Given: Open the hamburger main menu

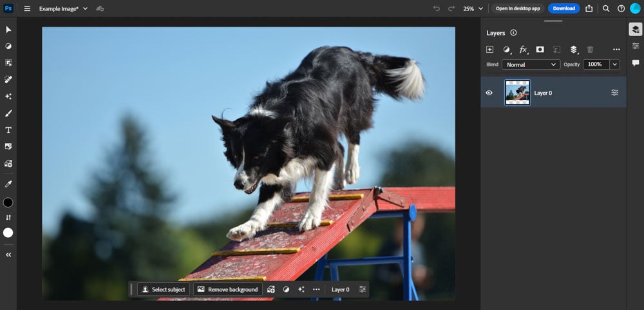Looking at the screenshot, I should click(27, 8).
